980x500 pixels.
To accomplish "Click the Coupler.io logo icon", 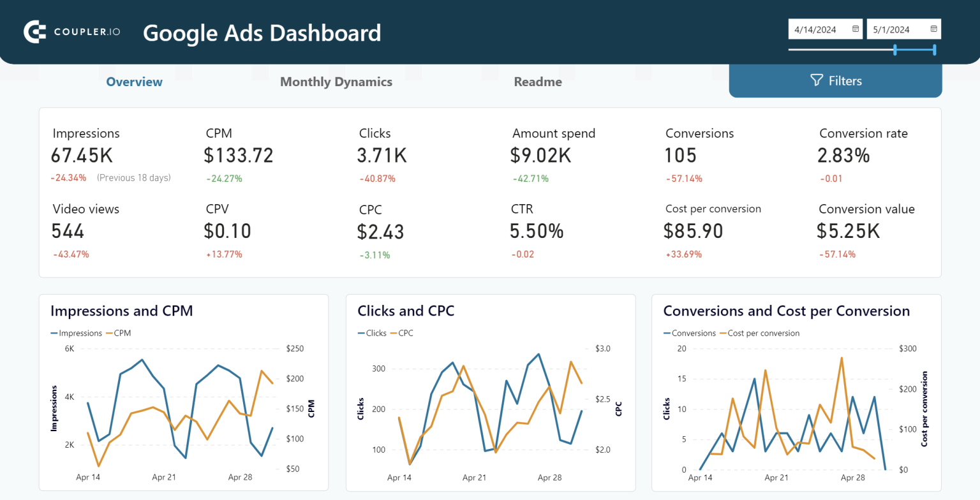I will 33,31.
